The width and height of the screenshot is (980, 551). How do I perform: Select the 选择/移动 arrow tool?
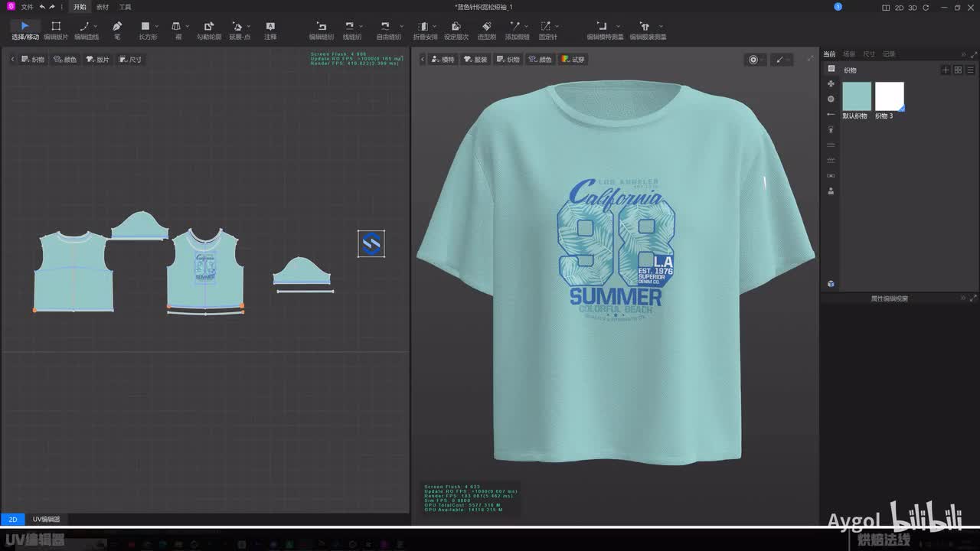pos(24,31)
